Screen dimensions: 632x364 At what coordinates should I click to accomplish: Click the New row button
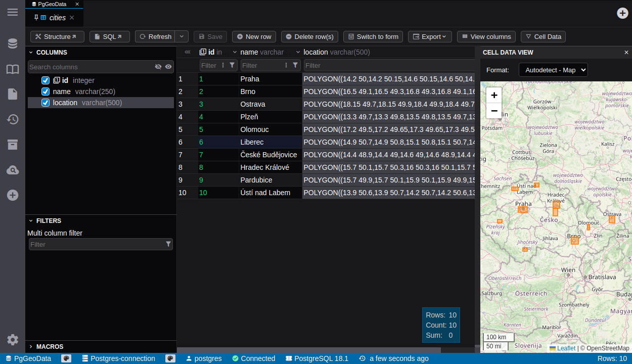coord(254,36)
